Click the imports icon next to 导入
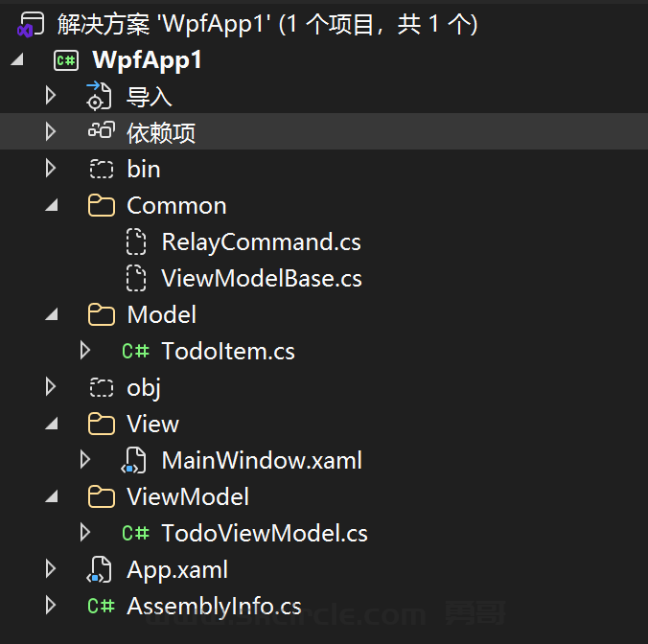Image resolution: width=648 pixels, height=644 pixels. point(100,96)
